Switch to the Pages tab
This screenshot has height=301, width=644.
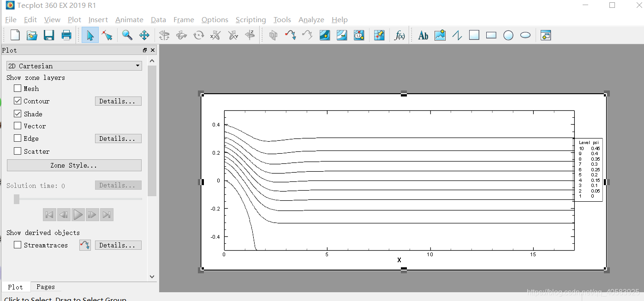(x=46, y=287)
